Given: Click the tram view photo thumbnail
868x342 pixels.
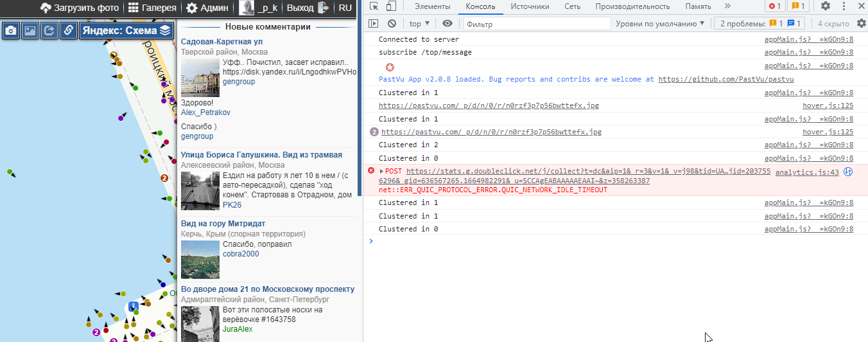Looking at the screenshot, I should (x=200, y=190).
